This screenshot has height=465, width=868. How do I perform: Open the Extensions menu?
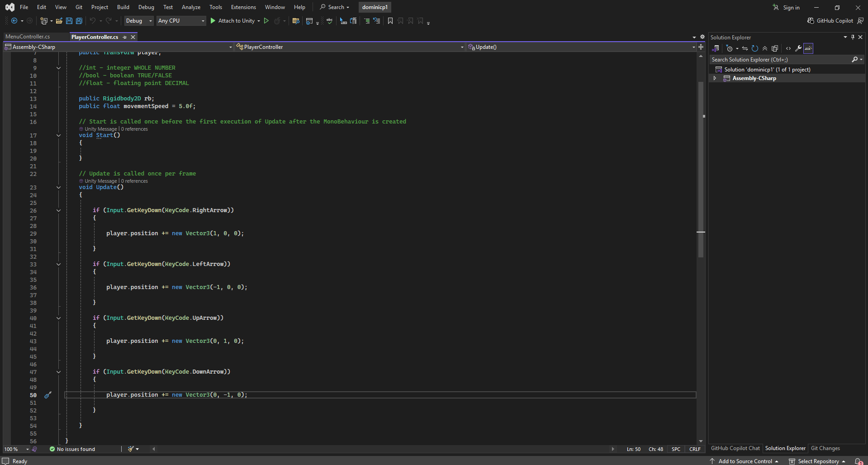coord(243,7)
